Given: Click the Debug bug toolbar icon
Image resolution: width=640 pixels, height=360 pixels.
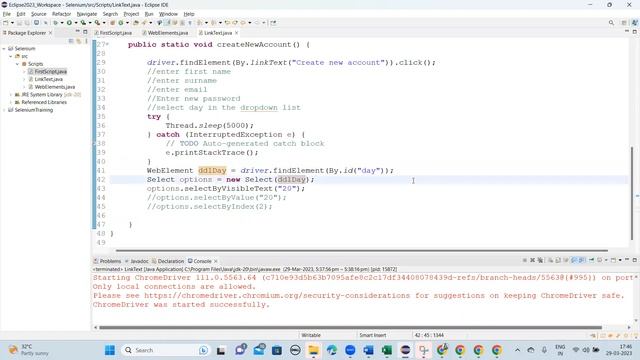Looking at the screenshot, I should coord(56,23).
